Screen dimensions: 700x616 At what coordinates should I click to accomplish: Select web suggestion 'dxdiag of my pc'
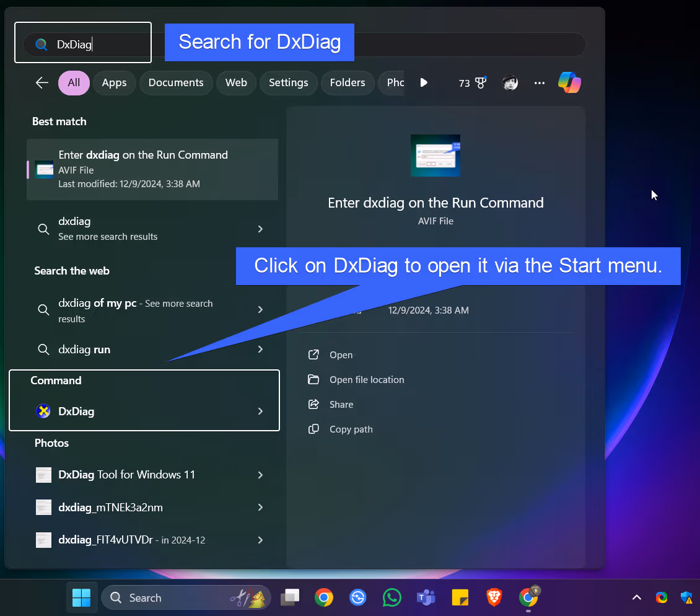tap(152, 310)
